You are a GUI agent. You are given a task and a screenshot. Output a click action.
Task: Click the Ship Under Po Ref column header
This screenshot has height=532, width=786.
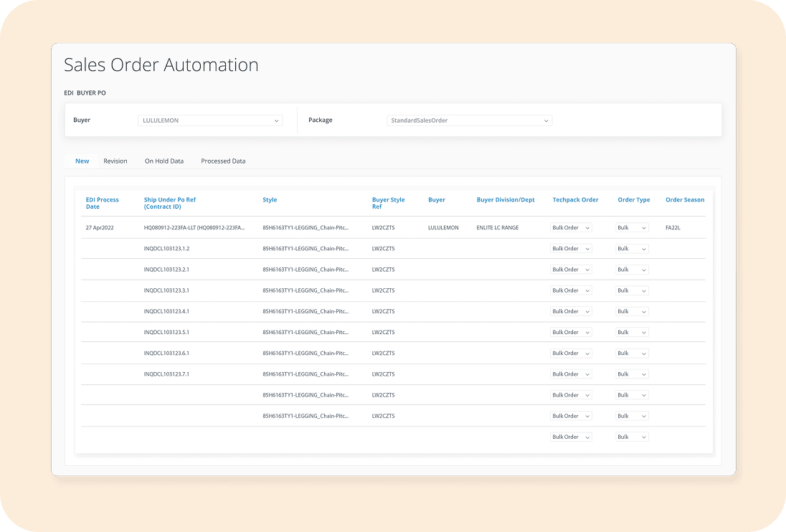coord(170,203)
